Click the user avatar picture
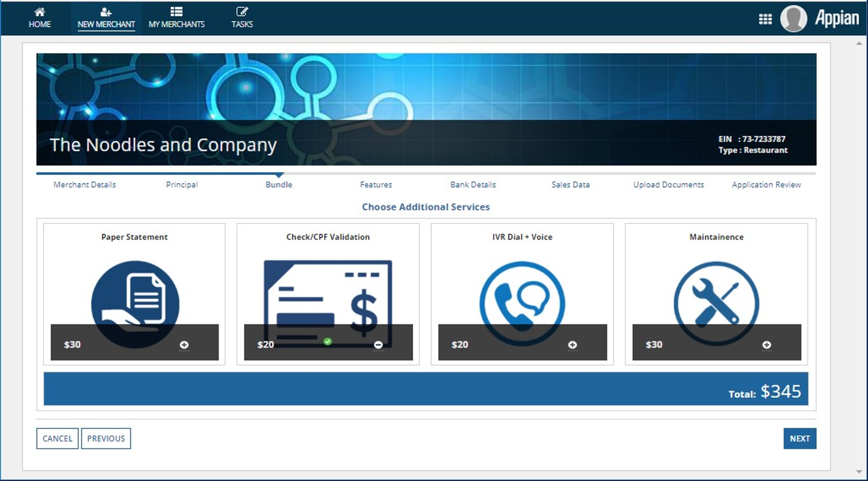This screenshot has width=868, height=481. click(x=793, y=19)
